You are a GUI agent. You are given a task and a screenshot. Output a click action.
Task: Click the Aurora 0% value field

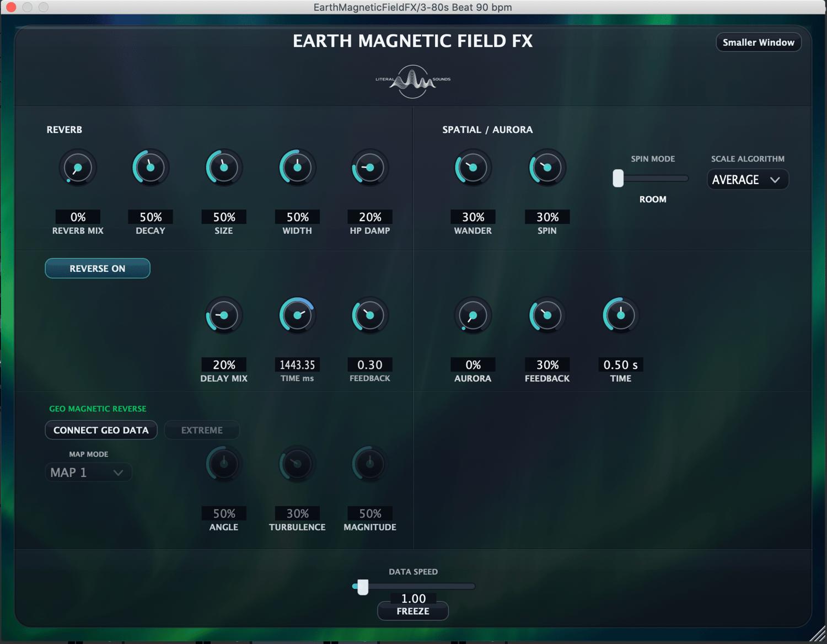coord(473,364)
